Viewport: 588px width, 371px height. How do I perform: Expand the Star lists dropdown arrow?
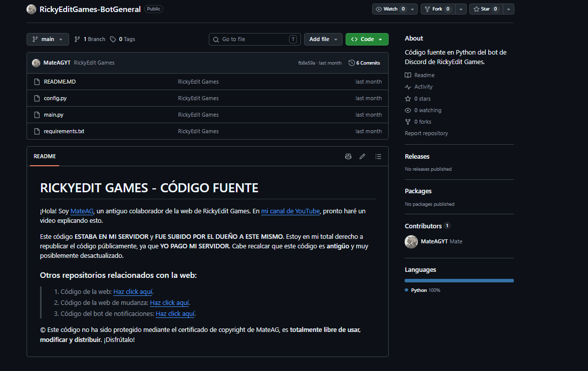tap(508, 9)
